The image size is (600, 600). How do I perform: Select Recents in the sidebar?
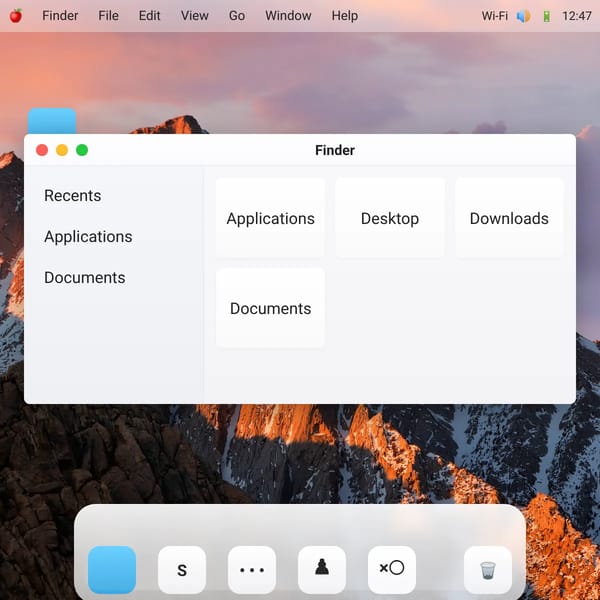pyautogui.click(x=73, y=196)
